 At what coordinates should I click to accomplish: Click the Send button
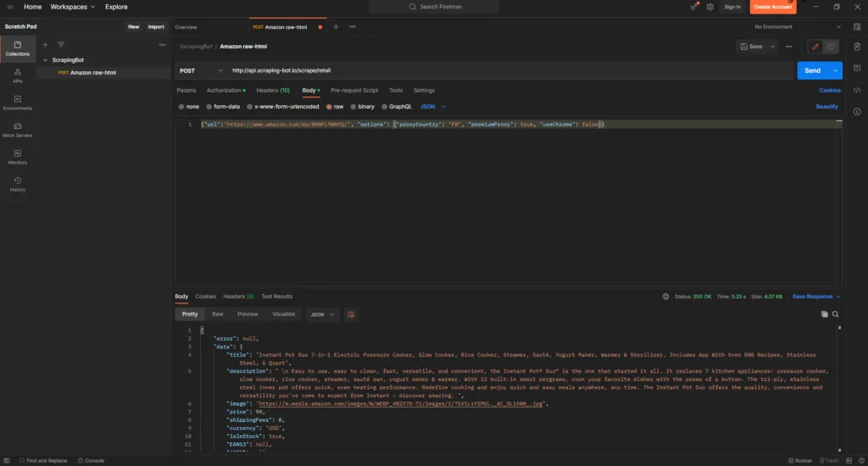pyautogui.click(x=812, y=70)
